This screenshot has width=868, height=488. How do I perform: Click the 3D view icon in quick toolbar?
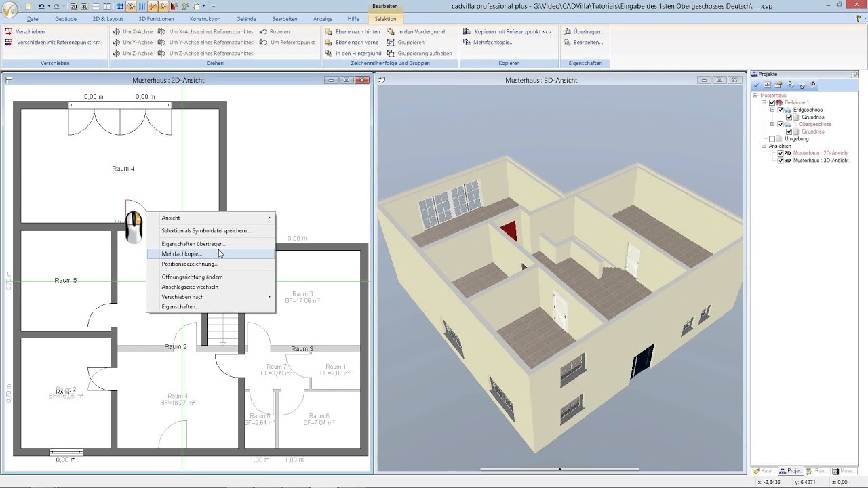coord(85,7)
